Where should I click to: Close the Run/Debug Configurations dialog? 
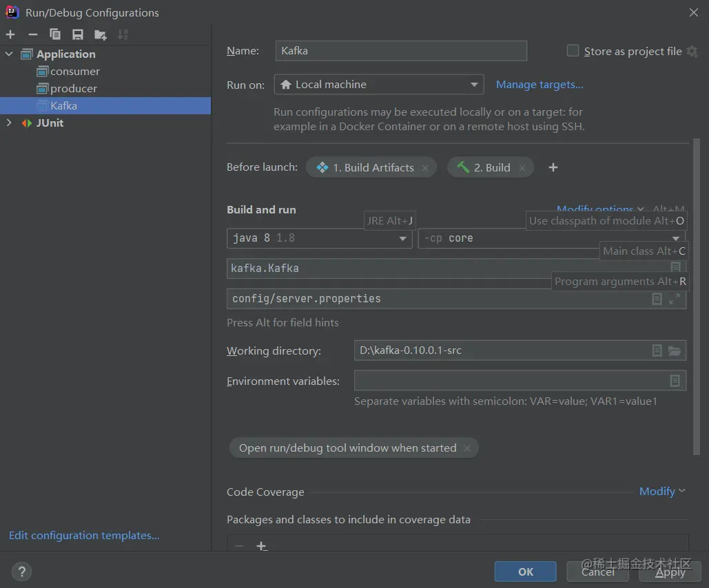[x=694, y=12]
